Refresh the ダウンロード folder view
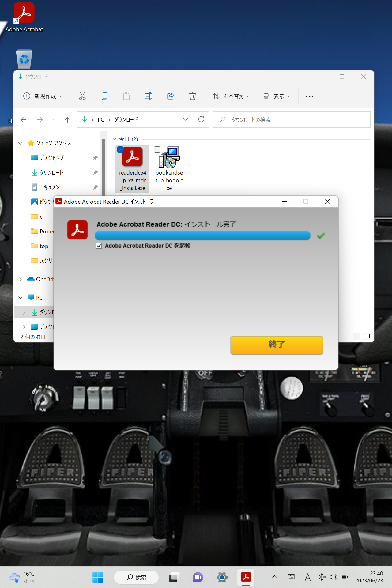The height and width of the screenshot is (588, 392). click(x=201, y=119)
